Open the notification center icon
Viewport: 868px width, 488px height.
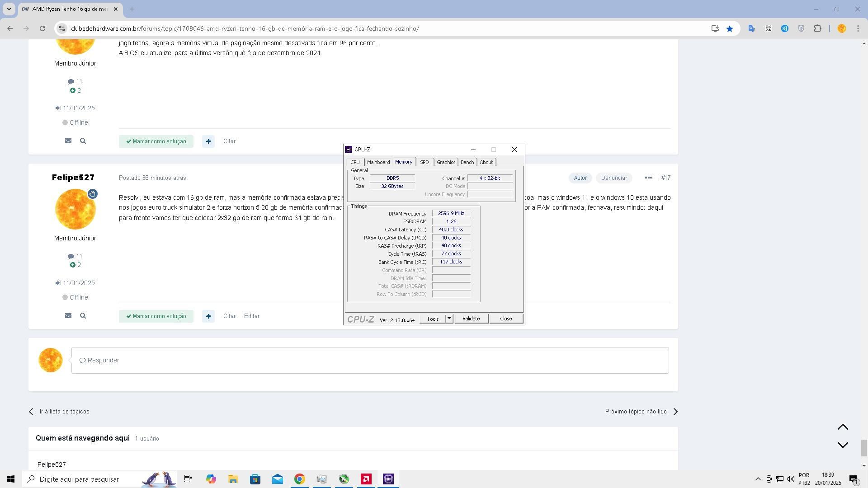(854, 479)
